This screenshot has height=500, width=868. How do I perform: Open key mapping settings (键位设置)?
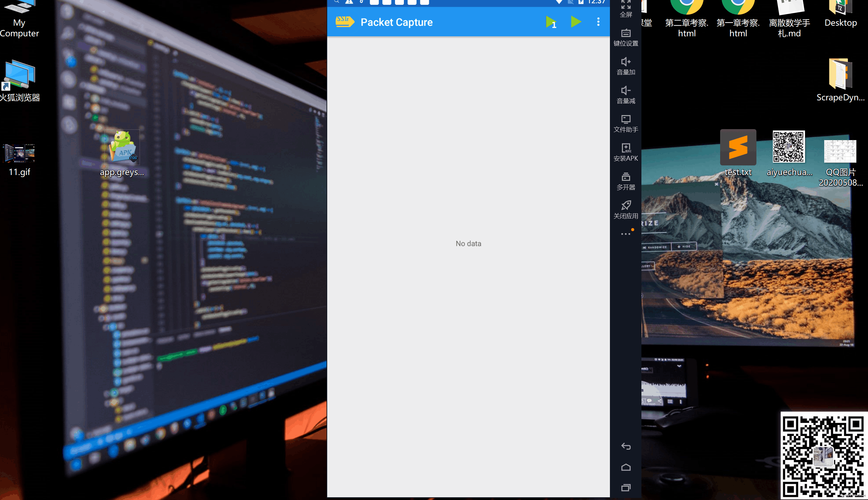click(625, 37)
